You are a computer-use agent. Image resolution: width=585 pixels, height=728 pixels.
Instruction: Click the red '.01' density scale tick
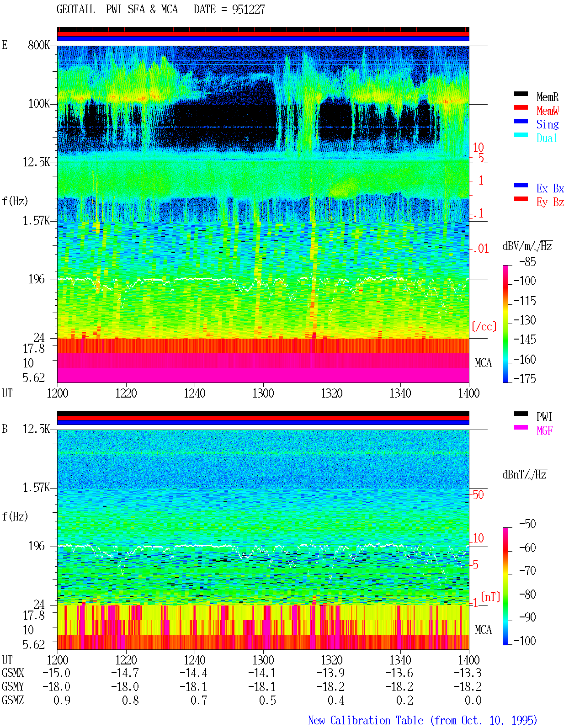(480, 249)
